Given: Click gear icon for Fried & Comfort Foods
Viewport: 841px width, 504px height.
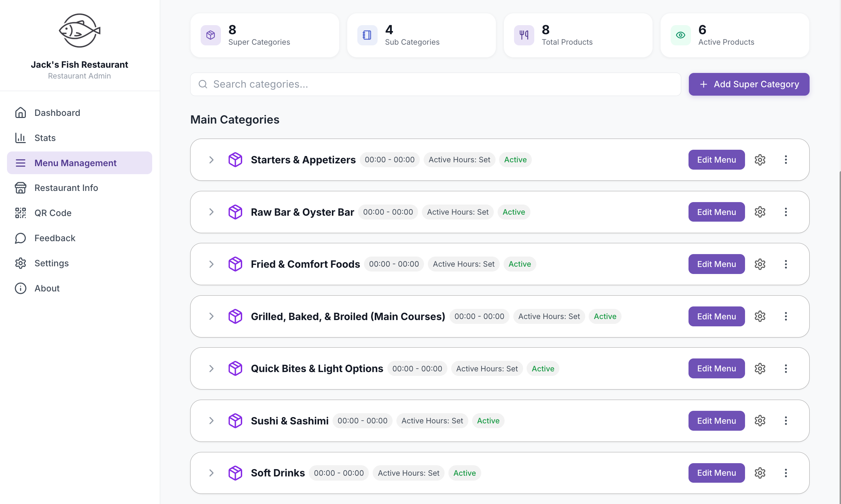Looking at the screenshot, I should 760,264.
